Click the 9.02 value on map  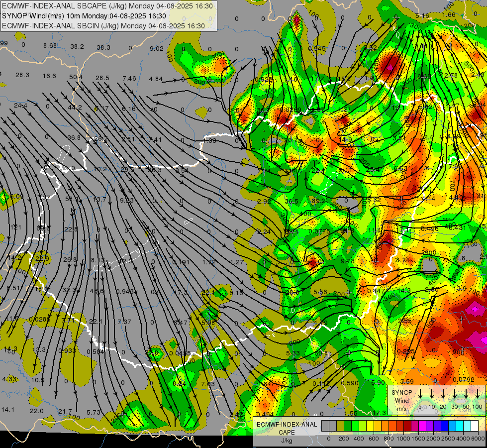pos(157,48)
